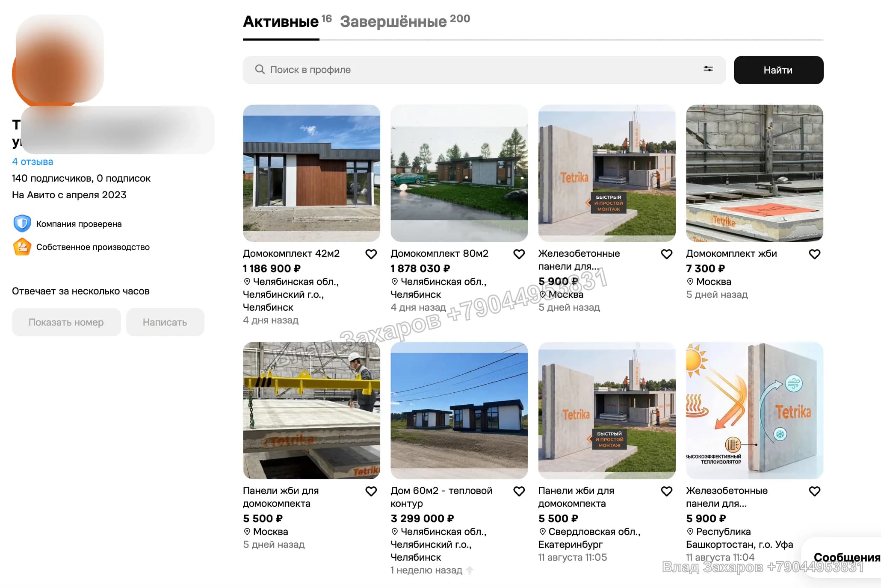This screenshot has width=881, height=588.
Task: Open Домокомплект 42м2 house photo
Action: (311, 173)
